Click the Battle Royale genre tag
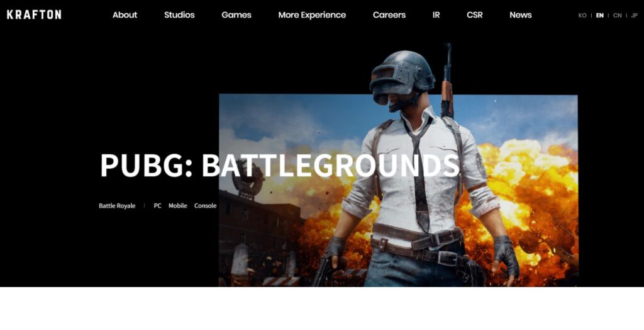644x330 pixels. [117, 206]
